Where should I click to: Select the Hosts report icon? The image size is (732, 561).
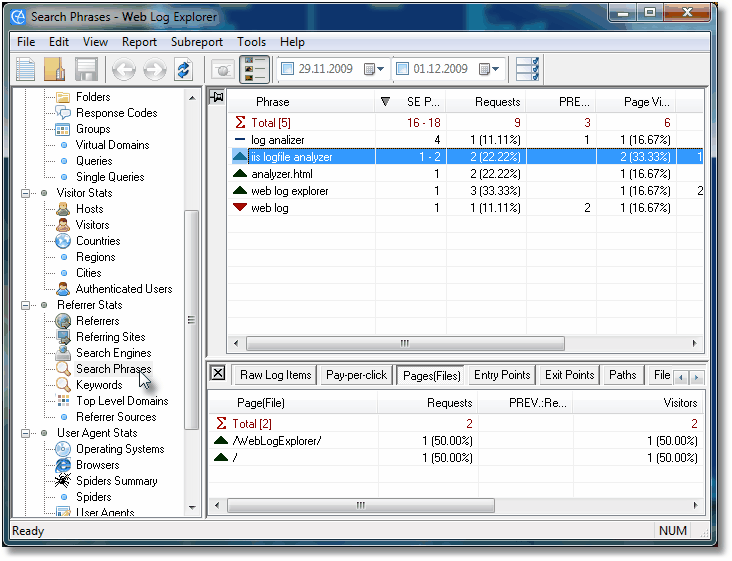point(63,209)
